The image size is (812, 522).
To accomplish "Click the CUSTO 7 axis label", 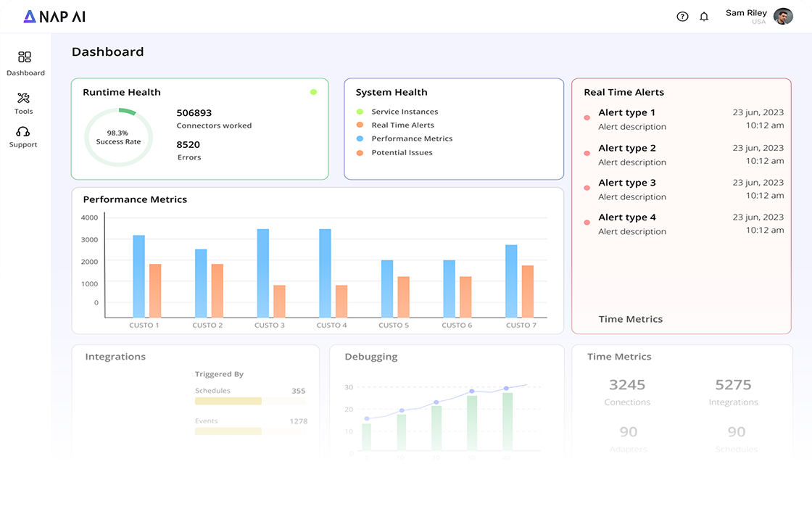I will click(x=521, y=326).
